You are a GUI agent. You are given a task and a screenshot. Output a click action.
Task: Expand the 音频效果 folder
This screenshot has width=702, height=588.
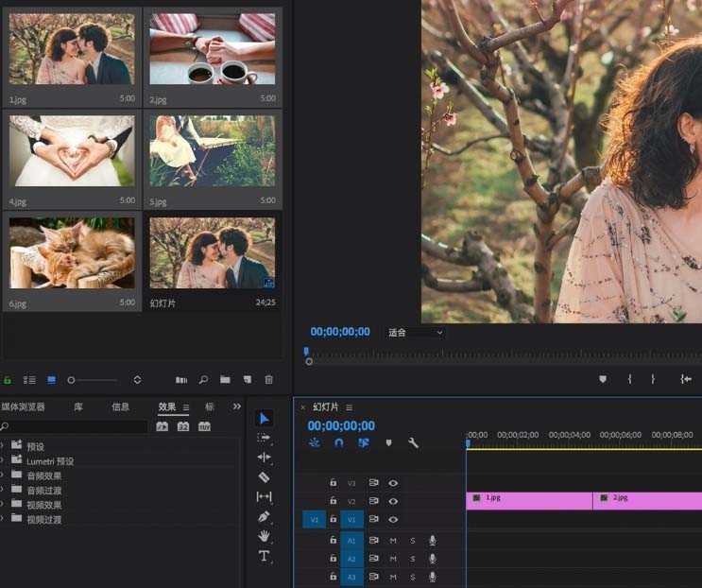click(x=2, y=476)
